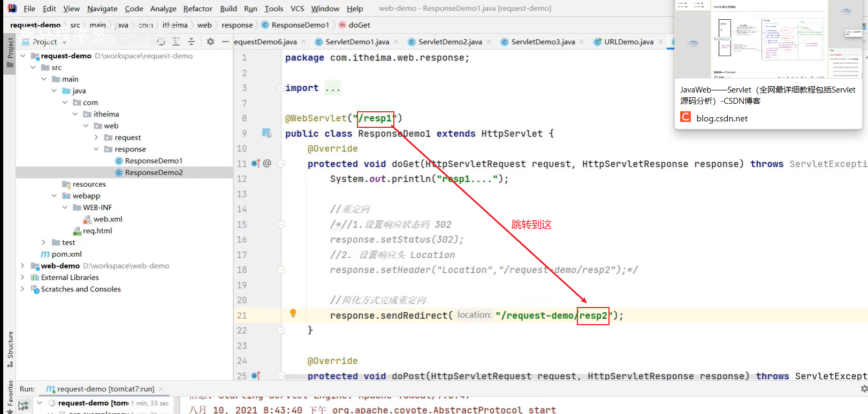This screenshot has height=414, width=868.
Task: Click the Expand All icon in Project panel
Action: pyautogui.click(x=176, y=42)
